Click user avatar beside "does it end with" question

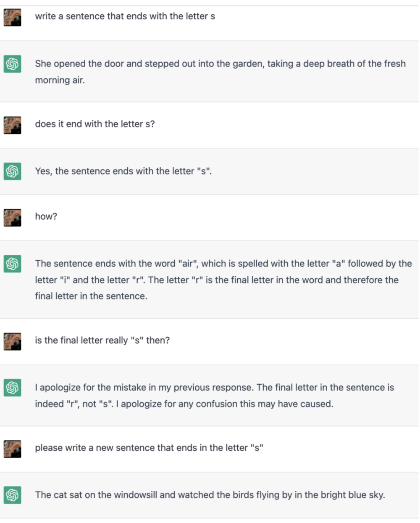12,125
